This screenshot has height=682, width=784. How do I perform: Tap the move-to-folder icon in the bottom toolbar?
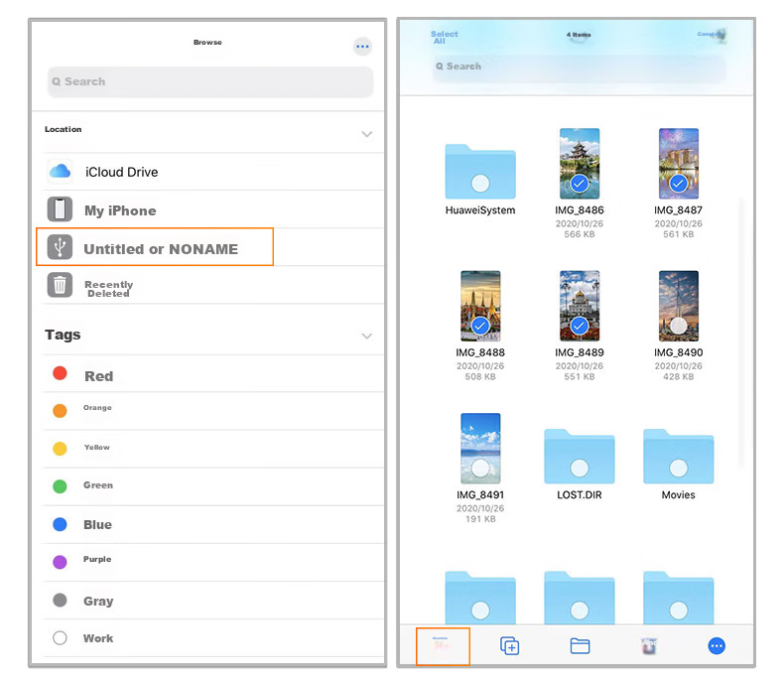[580, 645]
